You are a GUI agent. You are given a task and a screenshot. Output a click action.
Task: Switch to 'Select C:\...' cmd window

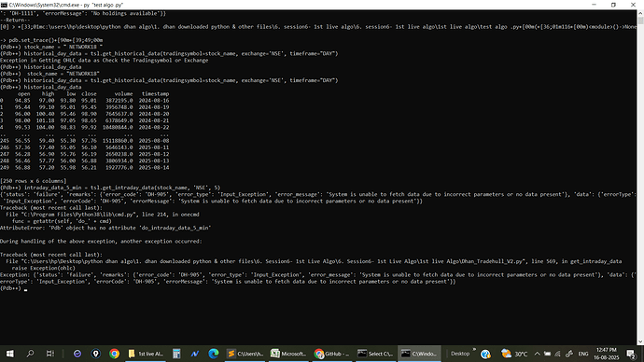(x=374, y=354)
